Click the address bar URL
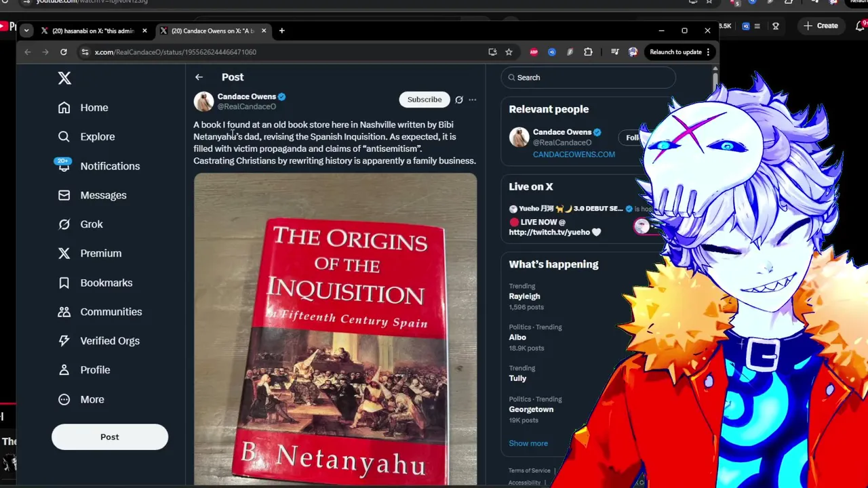 [176, 52]
